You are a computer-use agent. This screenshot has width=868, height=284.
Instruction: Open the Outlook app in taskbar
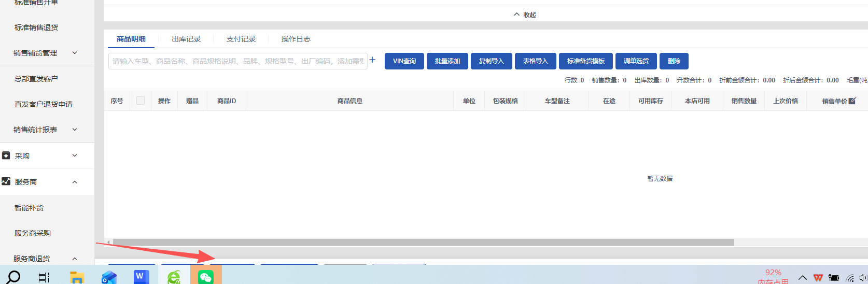[x=109, y=277]
